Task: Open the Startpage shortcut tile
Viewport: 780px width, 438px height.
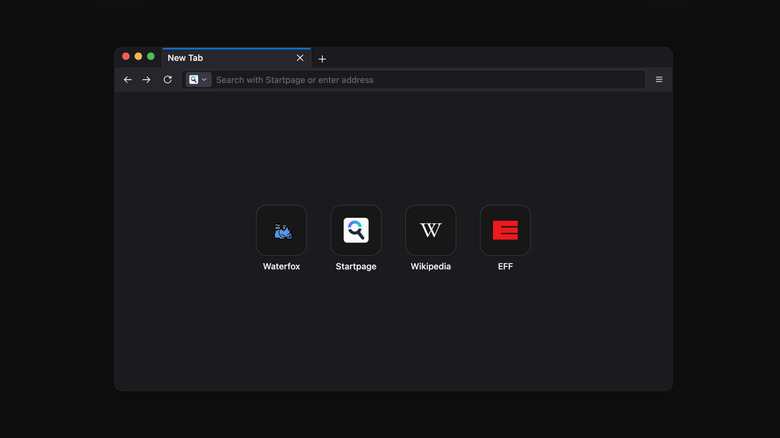Action: click(356, 230)
